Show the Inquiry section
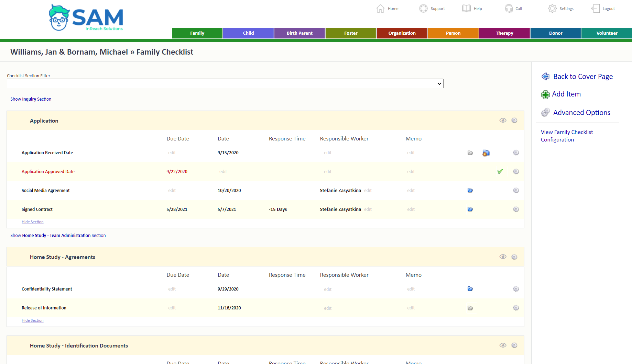Screen dimensions: 632x364 (31, 99)
